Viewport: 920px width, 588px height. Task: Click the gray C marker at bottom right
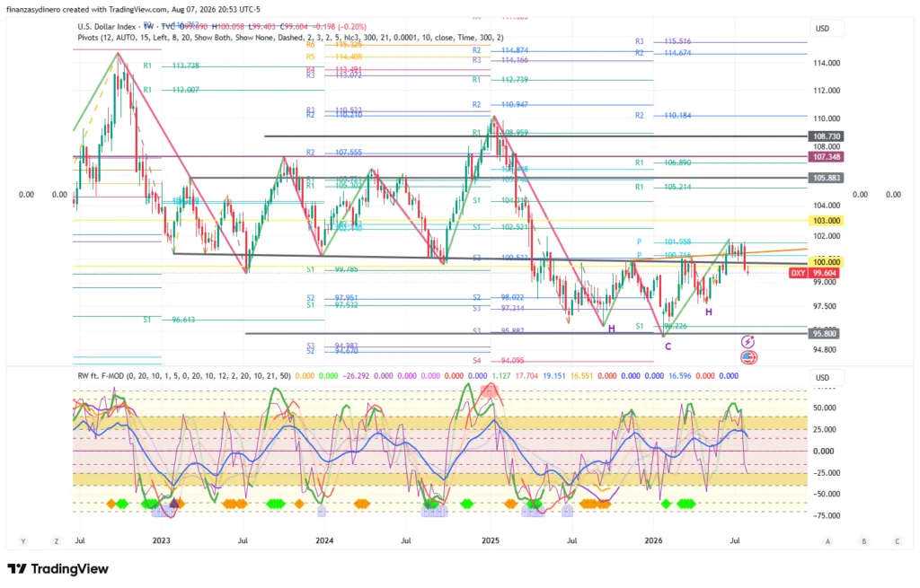(898, 541)
